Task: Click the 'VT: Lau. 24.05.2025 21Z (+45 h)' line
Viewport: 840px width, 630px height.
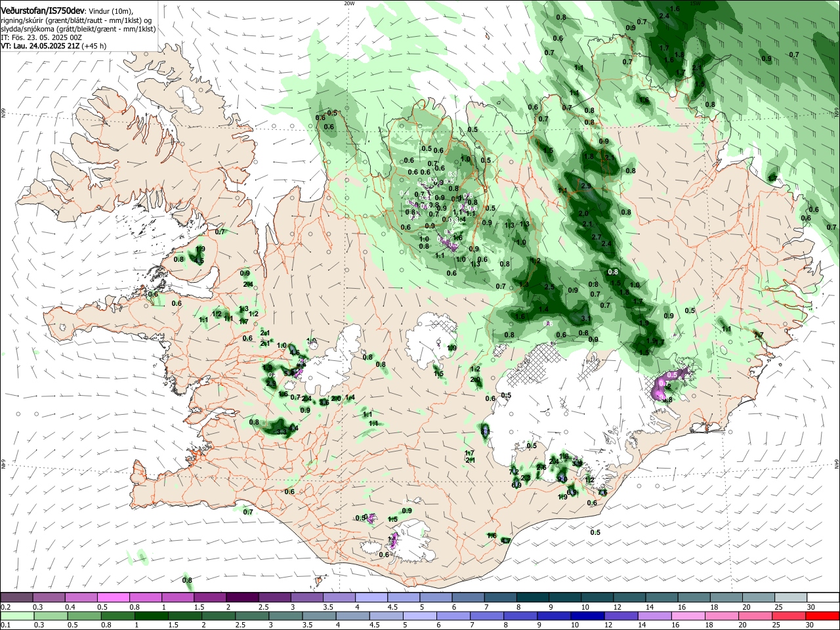Action: pos(54,46)
